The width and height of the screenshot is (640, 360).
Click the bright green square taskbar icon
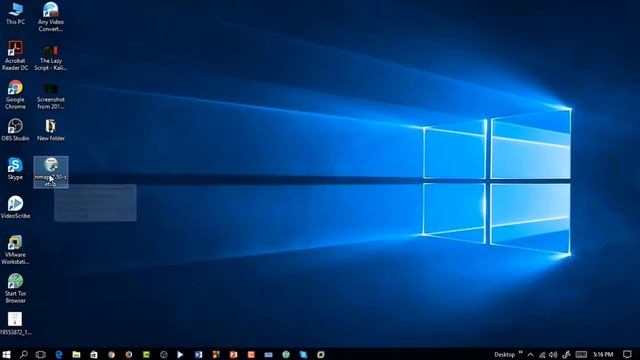[146, 354]
